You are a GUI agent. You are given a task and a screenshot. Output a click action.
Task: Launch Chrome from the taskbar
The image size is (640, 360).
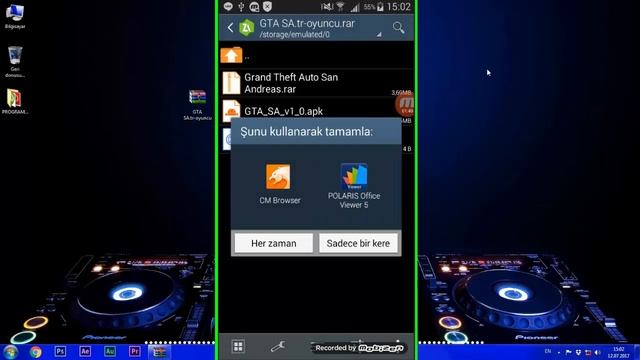point(36,351)
